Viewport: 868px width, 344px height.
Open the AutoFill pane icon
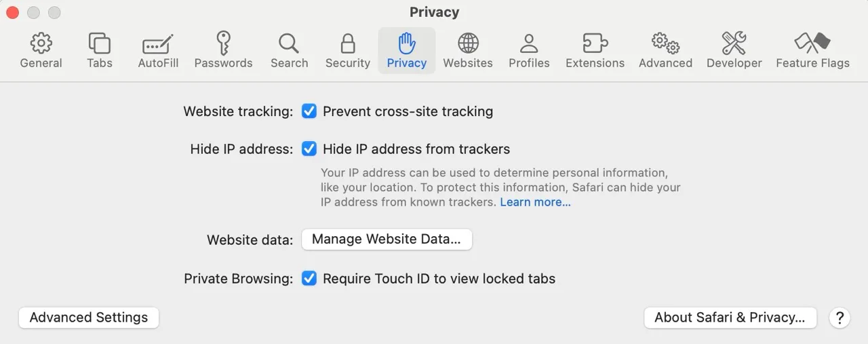point(158,44)
